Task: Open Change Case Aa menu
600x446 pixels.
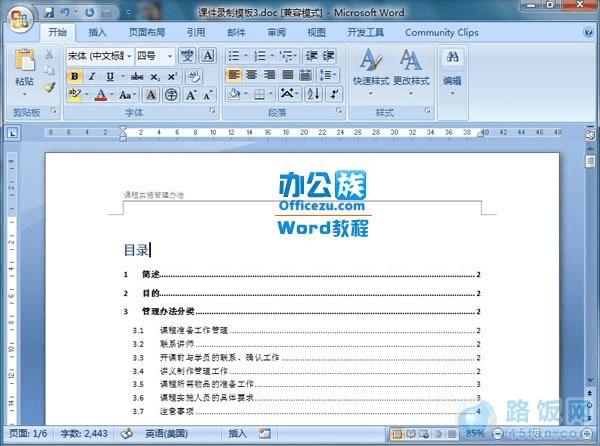Action: (x=126, y=94)
